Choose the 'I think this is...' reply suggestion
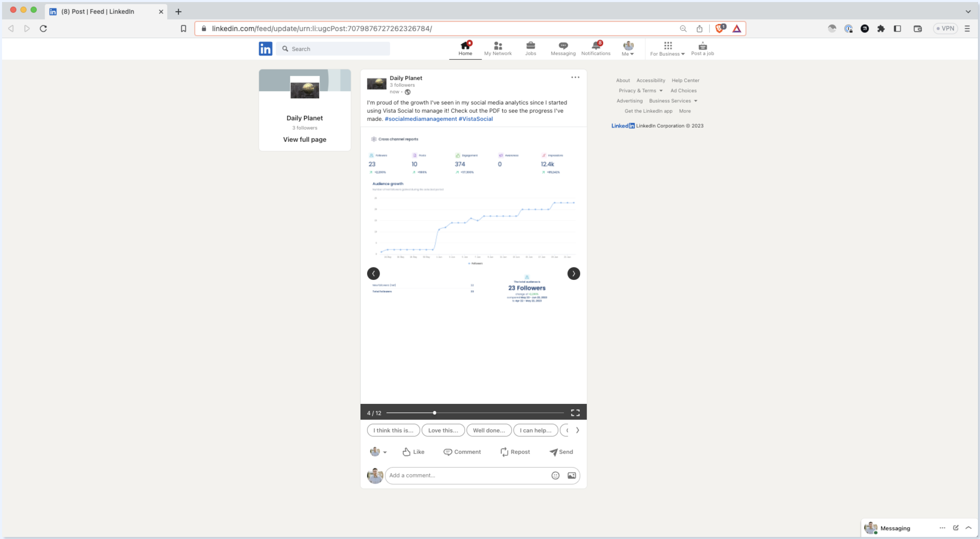980x539 pixels. (x=393, y=430)
